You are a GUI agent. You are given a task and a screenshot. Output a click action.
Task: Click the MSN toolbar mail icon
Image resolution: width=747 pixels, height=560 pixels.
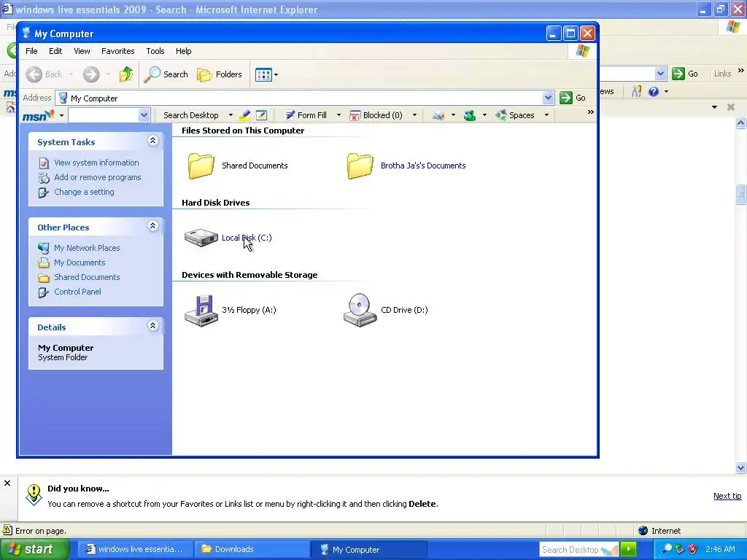[438, 115]
